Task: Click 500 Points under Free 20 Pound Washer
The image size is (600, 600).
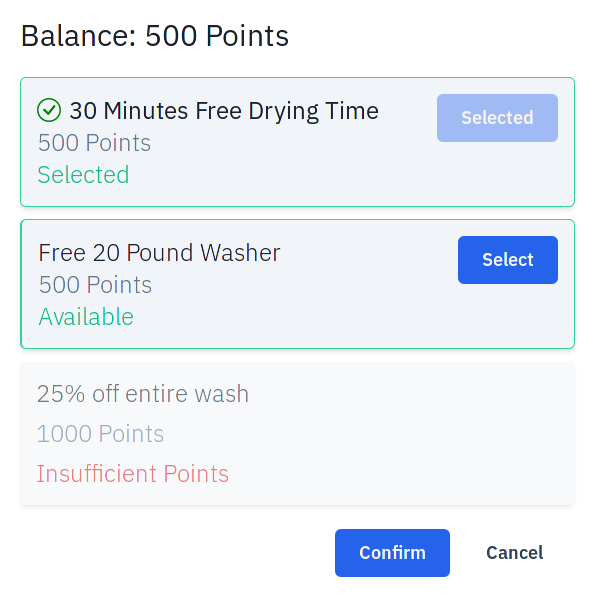Action: pos(95,285)
